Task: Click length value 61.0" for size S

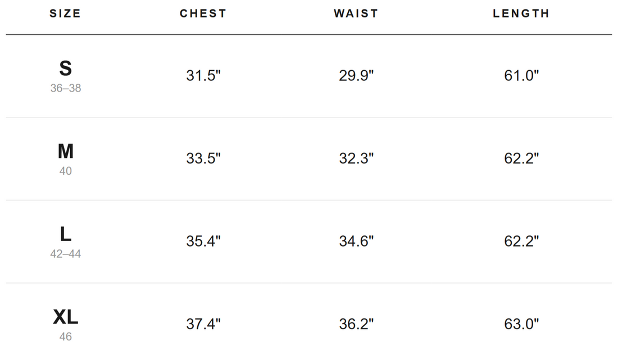Action: (521, 75)
